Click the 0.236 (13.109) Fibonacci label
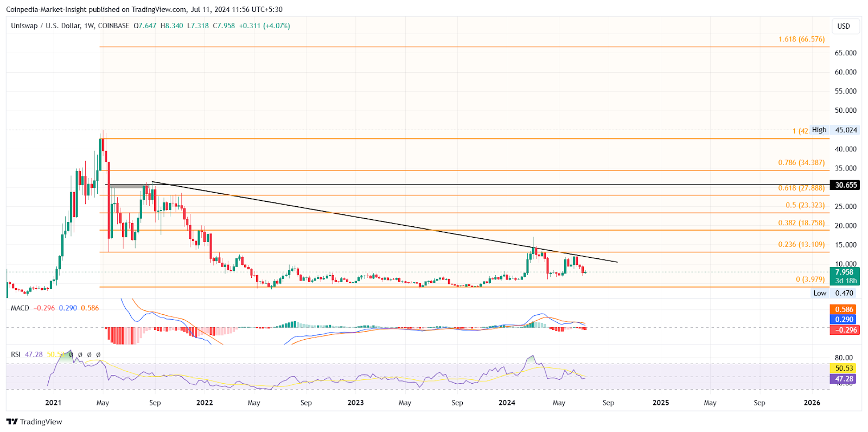Screen dimensions: 868x432 (801, 244)
